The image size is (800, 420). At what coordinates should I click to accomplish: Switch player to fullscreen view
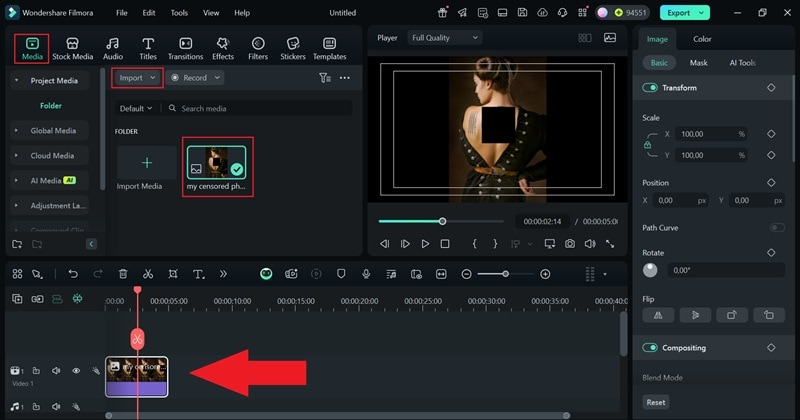click(x=610, y=244)
